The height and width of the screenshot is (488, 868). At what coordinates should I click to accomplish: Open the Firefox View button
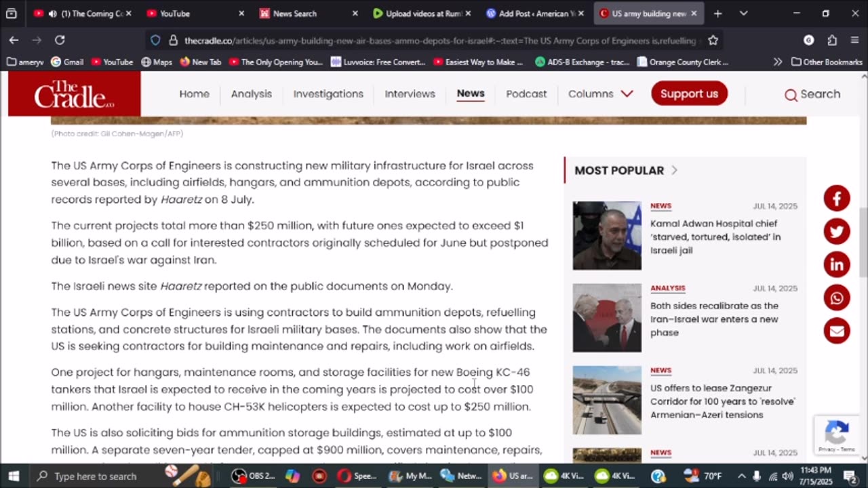12,13
